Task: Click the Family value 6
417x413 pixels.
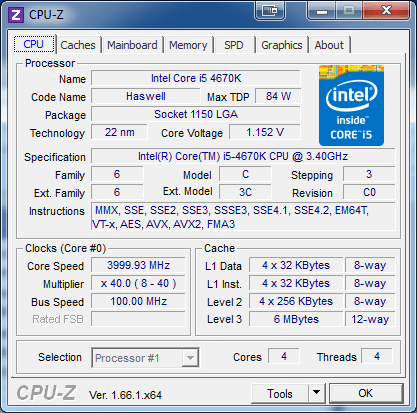Action: pyautogui.click(x=117, y=174)
